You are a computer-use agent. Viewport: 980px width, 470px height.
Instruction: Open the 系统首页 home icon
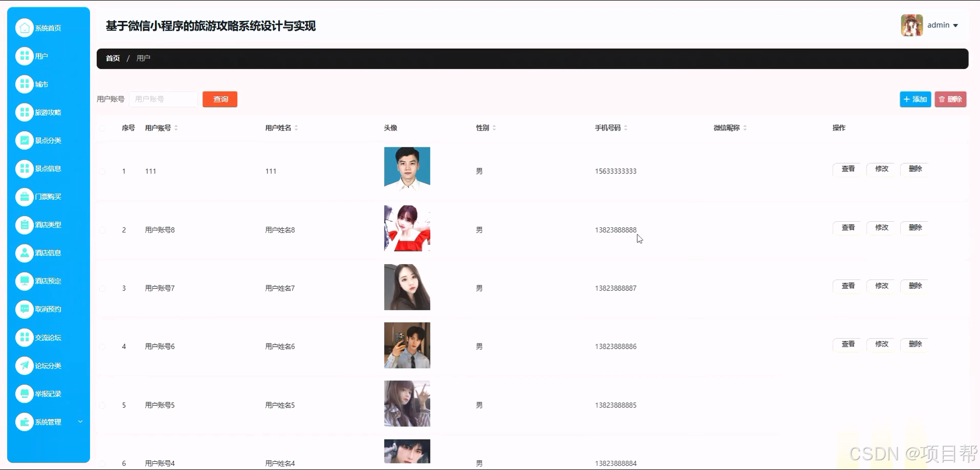point(24,28)
